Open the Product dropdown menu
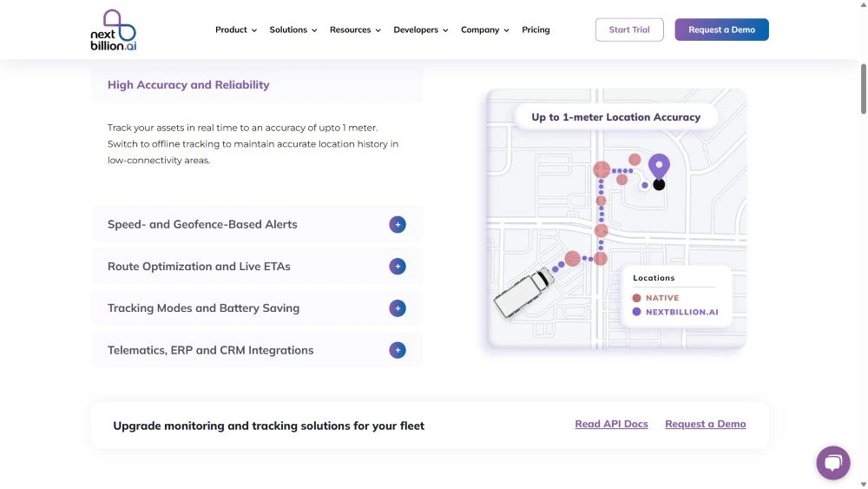Viewport: 868px width, 489px height. coord(236,30)
